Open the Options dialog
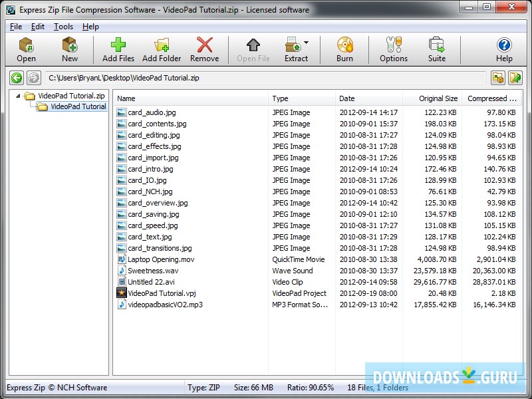Image resolution: width=532 pixels, height=399 pixels. tap(392, 50)
